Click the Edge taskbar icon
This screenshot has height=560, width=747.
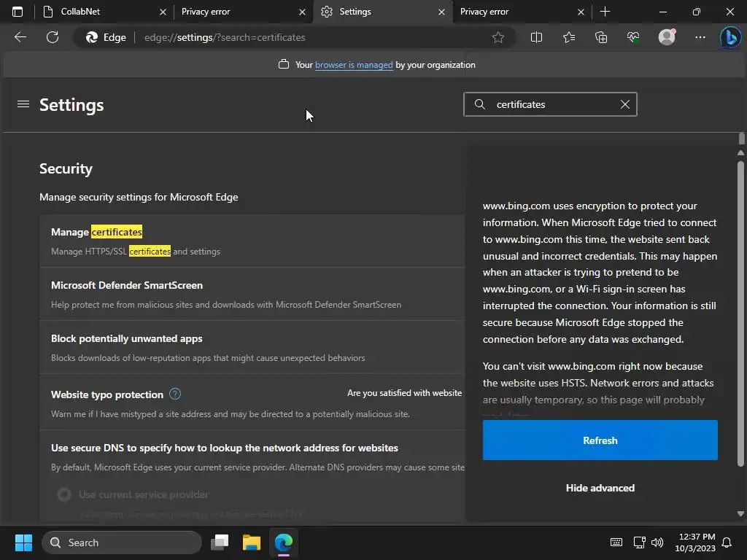point(284,542)
